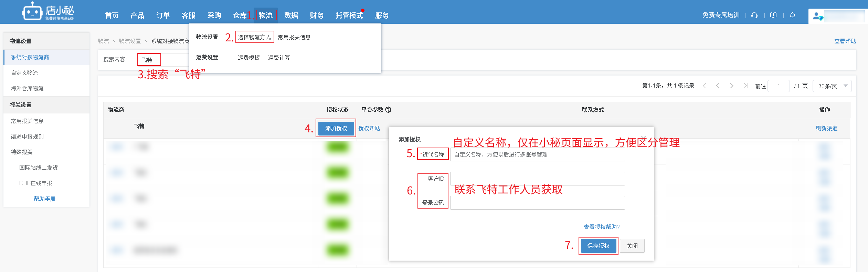The width and height of the screenshot is (868, 272).
Task: Open 运费模板 from the logistics menu
Action: click(x=248, y=58)
